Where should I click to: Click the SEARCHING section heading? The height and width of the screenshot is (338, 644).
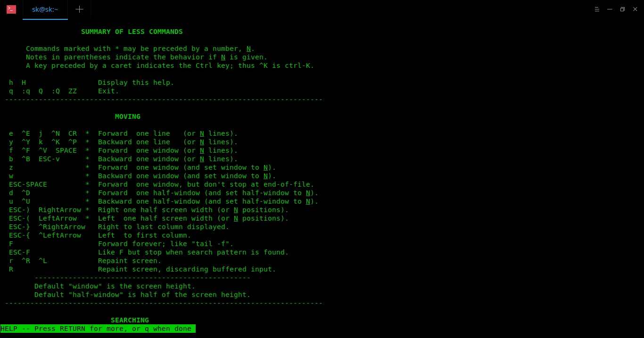[130, 320]
